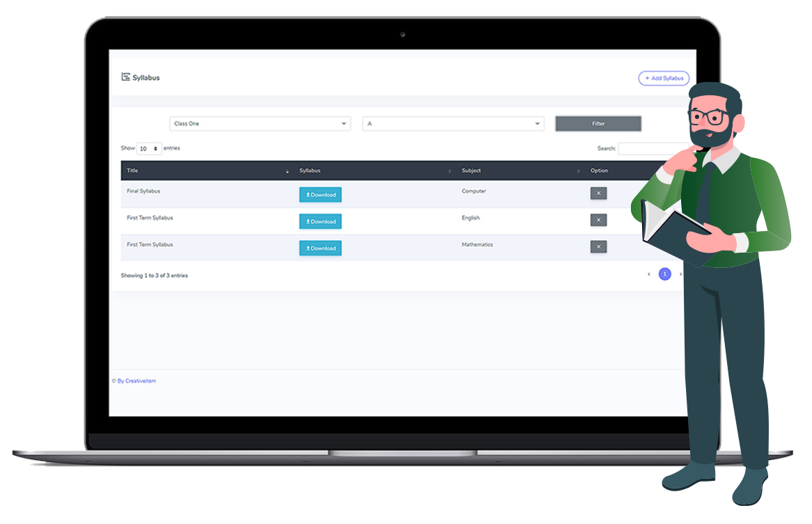Image resolution: width=812 pixels, height=524 pixels.
Task: Remove the Mathematics syllabus entry
Action: tap(598, 246)
